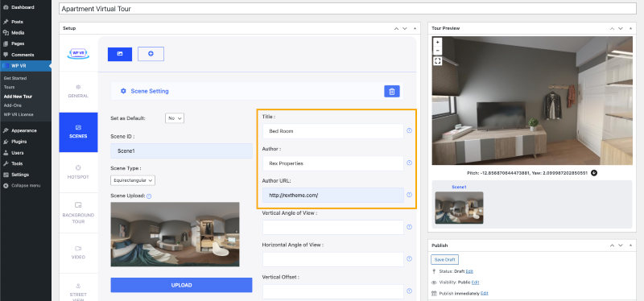Screen dimensions: 644x301
Task: Click the Scene Upload help icon
Action: coord(149,196)
